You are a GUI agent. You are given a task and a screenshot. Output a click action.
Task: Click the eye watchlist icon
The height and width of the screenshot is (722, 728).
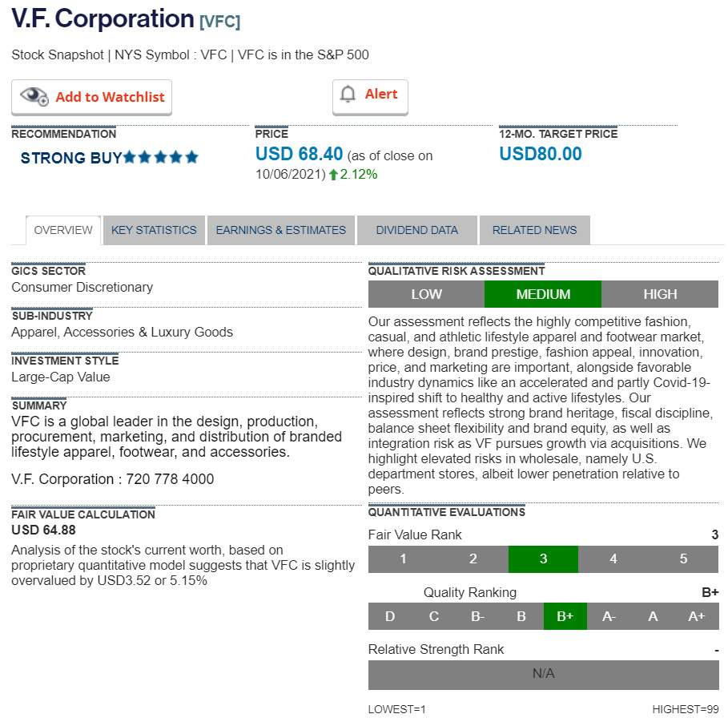point(34,96)
